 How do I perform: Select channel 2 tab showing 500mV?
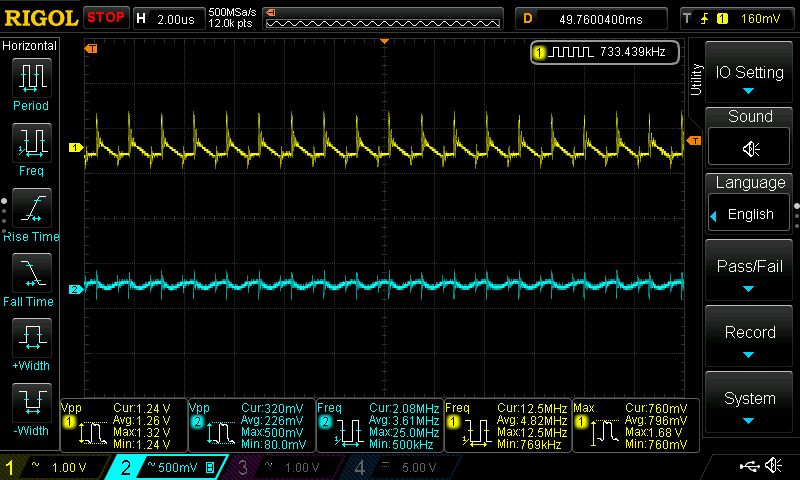click(166, 467)
